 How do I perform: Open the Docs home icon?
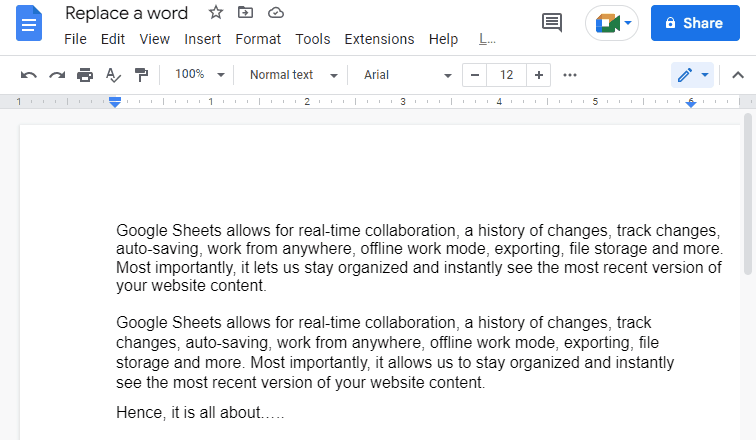coord(29,23)
